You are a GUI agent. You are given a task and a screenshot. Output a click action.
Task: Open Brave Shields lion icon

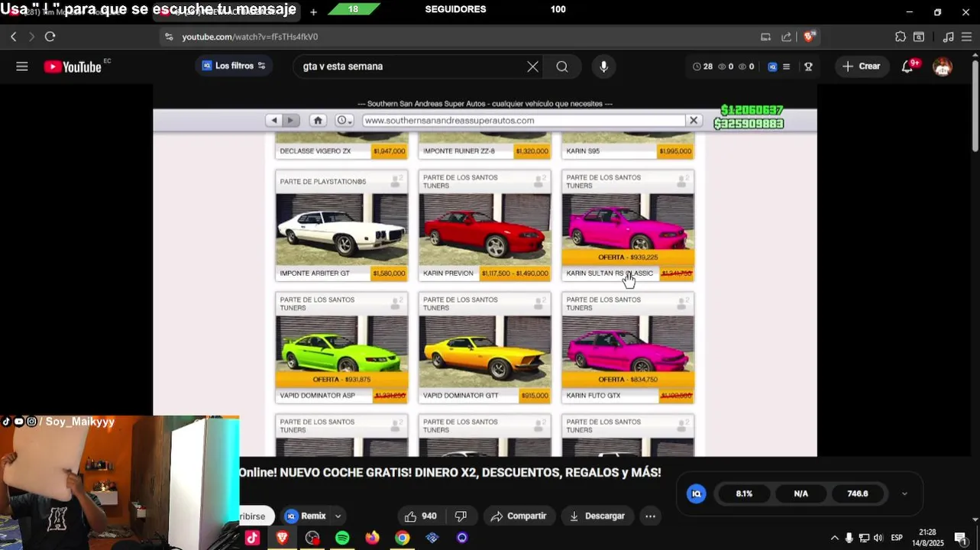click(810, 36)
